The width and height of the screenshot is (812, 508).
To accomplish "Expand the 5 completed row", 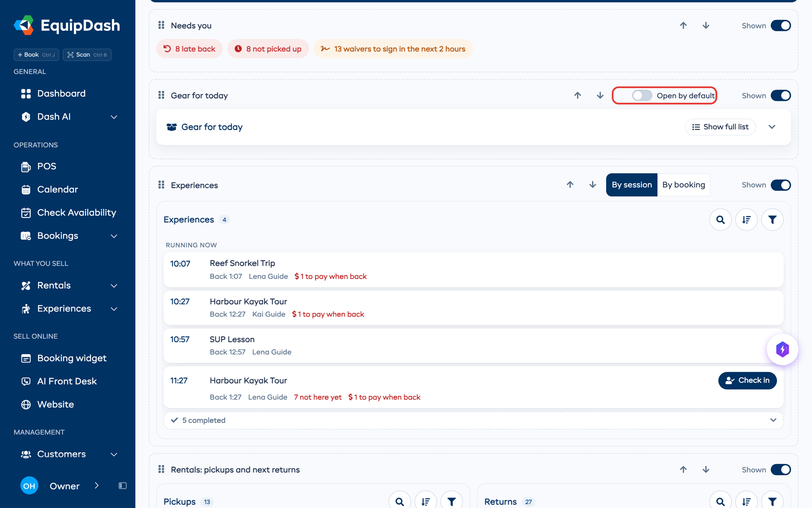I will pyautogui.click(x=473, y=420).
